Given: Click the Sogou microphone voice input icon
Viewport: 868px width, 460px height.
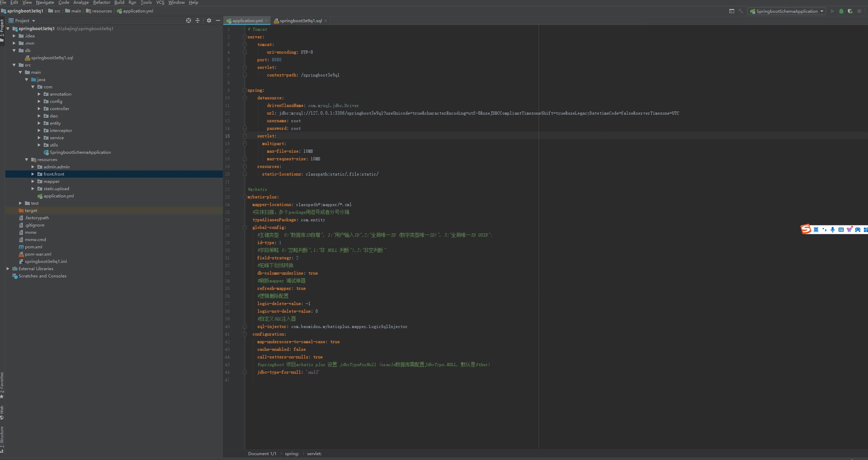Looking at the screenshot, I should coord(833,230).
